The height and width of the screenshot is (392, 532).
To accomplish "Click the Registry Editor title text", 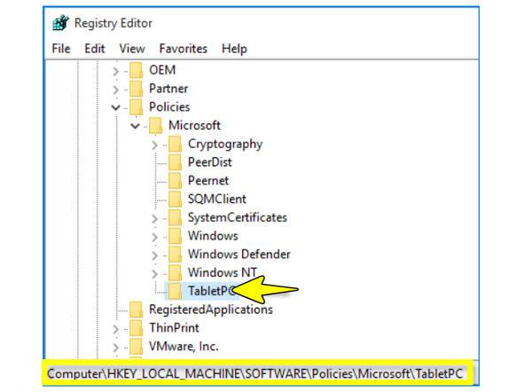I will (x=113, y=23).
